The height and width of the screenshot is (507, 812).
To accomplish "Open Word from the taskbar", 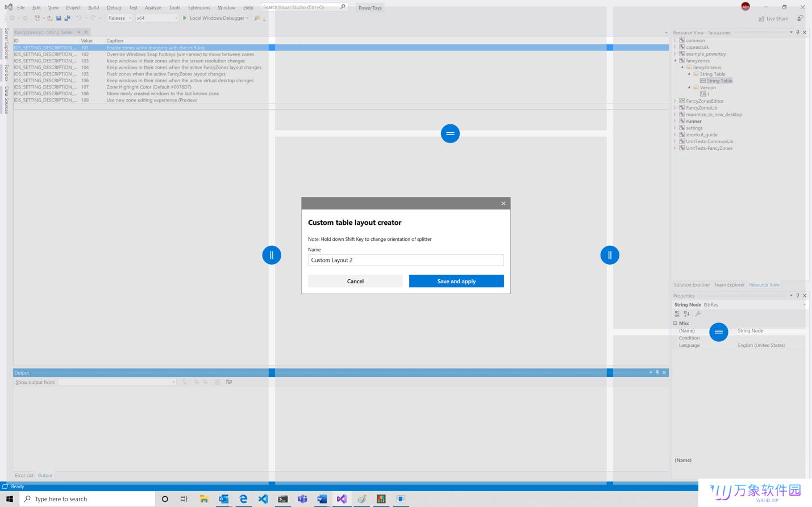I will pyautogui.click(x=322, y=499).
